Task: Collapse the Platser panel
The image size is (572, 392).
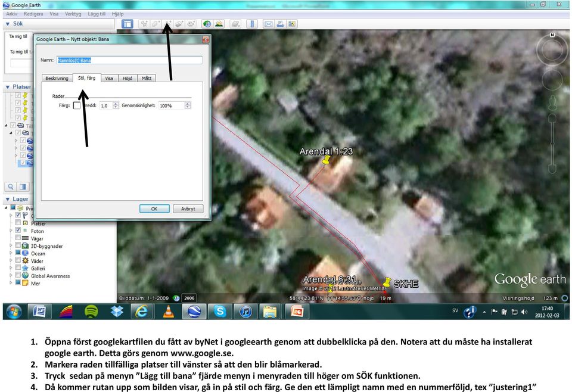Action: (x=8, y=87)
